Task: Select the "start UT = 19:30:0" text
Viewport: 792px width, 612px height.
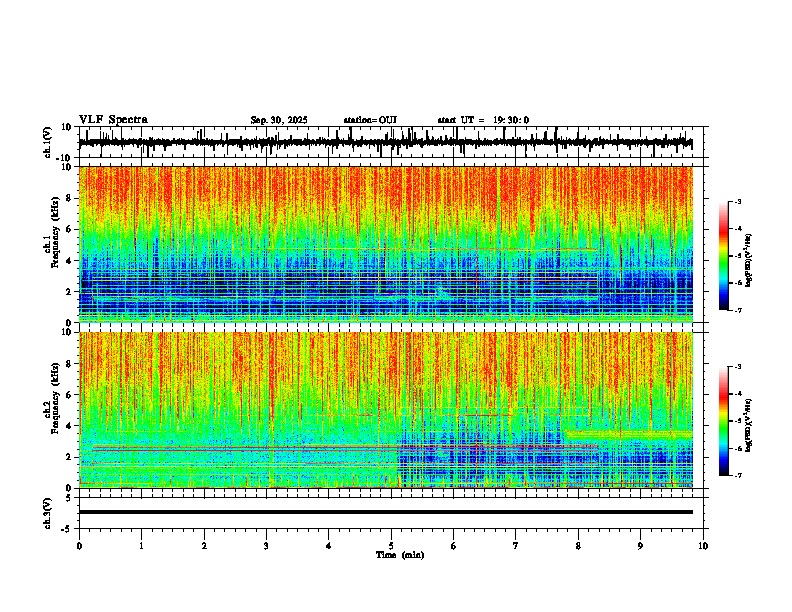Action: [483, 120]
